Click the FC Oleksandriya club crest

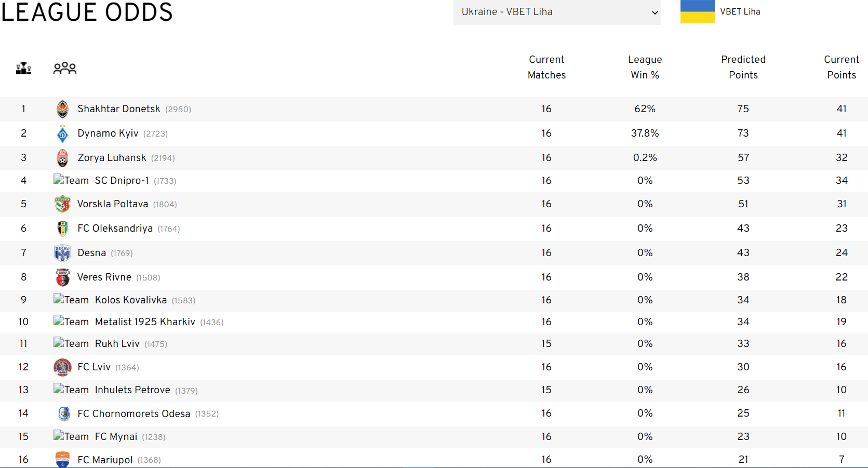click(x=62, y=229)
